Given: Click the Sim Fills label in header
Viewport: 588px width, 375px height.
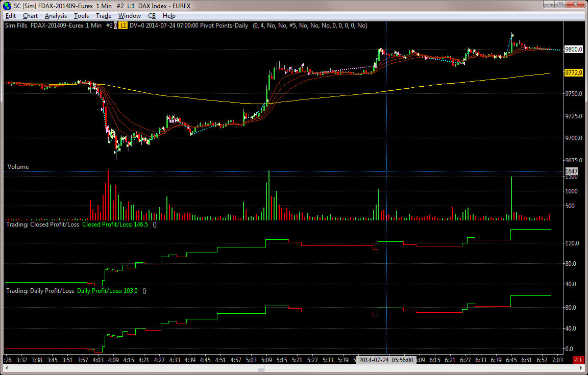Looking at the screenshot, I should pos(16,26).
